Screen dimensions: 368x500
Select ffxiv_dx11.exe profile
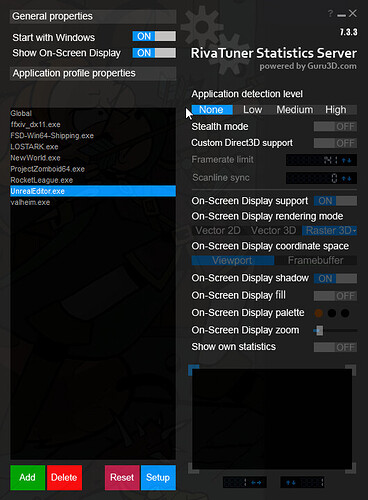[93, 125]
